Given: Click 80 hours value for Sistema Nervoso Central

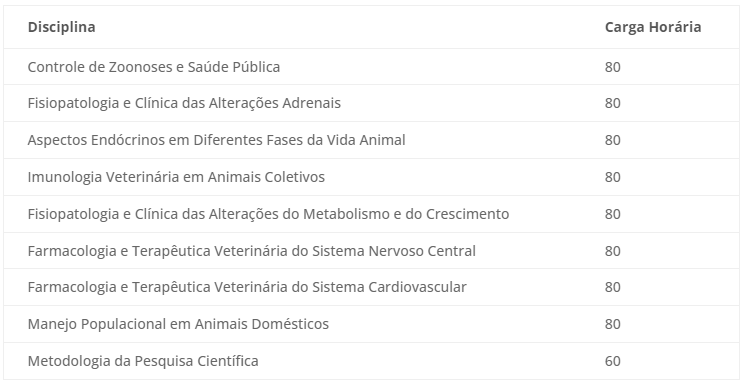Looking at the screenshot, I should 612,251.
